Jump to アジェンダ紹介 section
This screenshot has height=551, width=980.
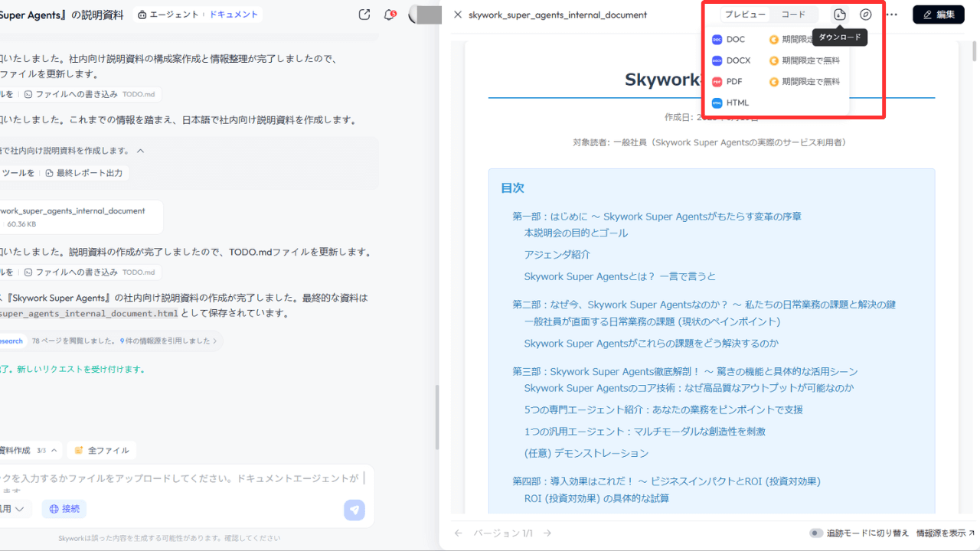point(557,254)
